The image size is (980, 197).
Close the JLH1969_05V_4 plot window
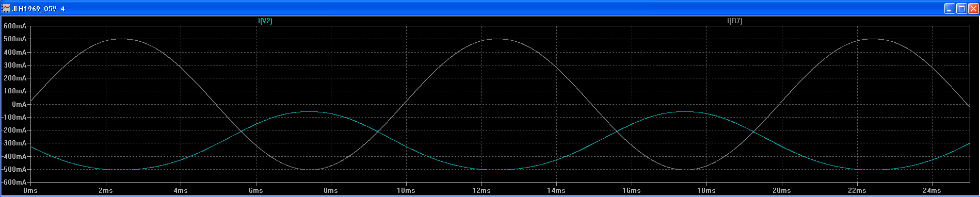point(973,8)
